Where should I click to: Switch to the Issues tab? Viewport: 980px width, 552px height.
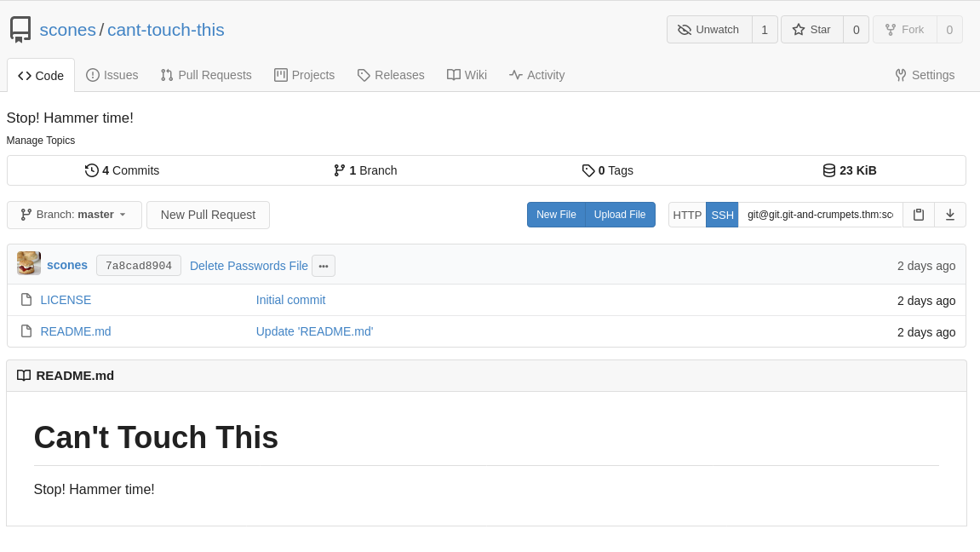pyautogui.click(x=112, y=75)
